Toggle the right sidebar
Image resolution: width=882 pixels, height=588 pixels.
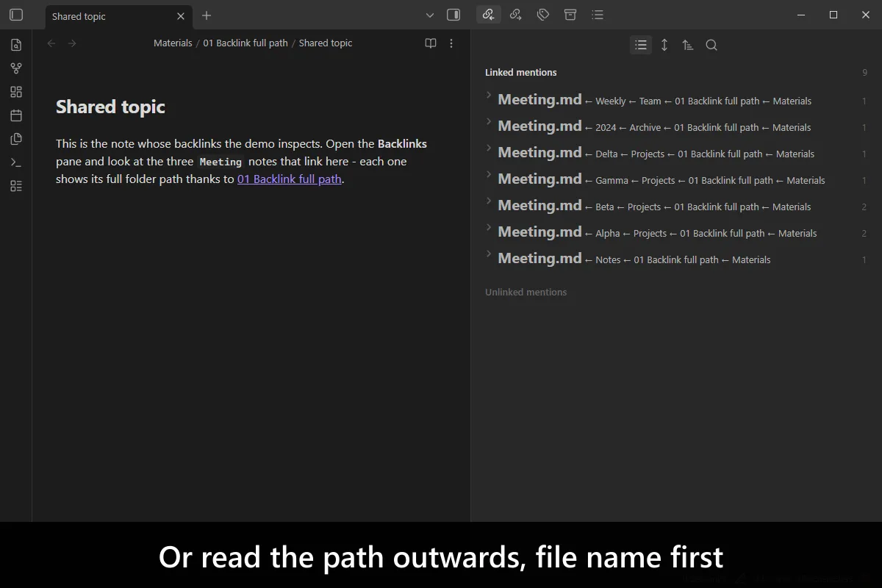point(453,15)
